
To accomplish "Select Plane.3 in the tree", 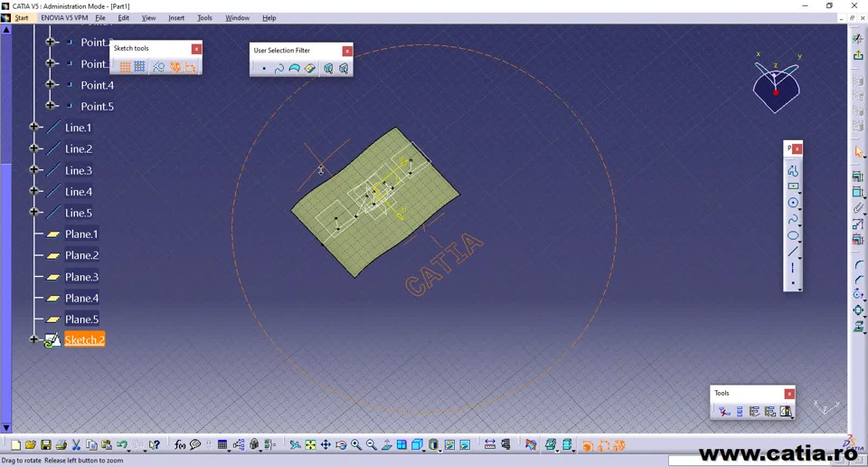I will pos(81,277).
